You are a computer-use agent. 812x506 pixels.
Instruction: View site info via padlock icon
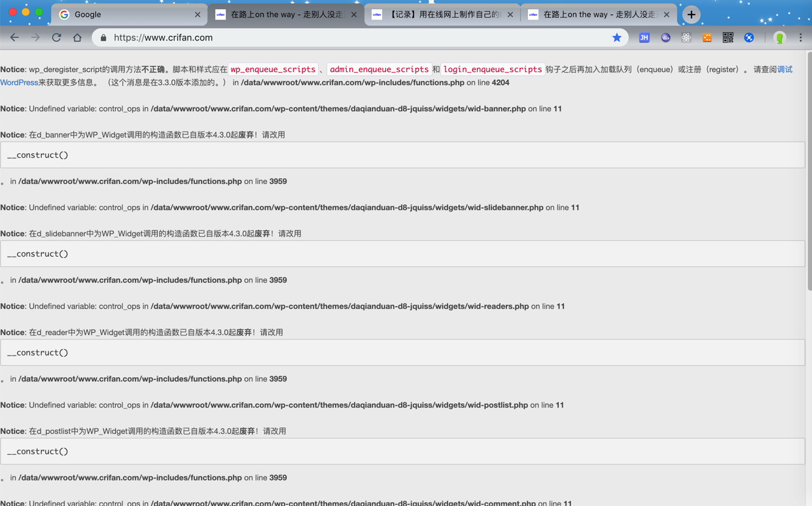[103, 38]
